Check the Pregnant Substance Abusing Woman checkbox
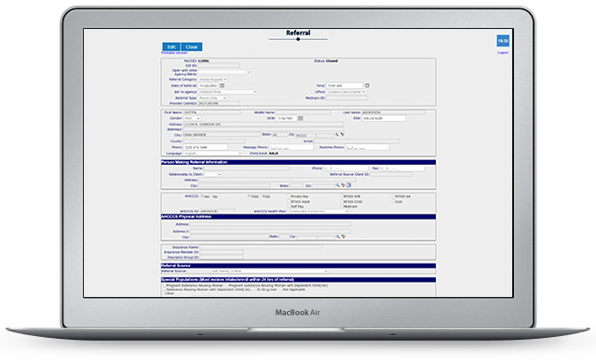 click(x=164, y=286)
